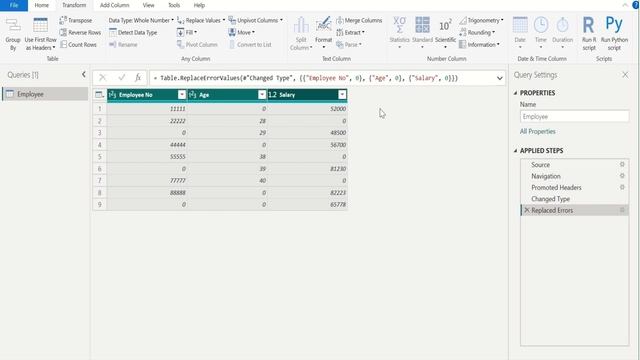Switch to the Help tab
The width and height of the screenshot is (640, 360).
tap(199, 5)
